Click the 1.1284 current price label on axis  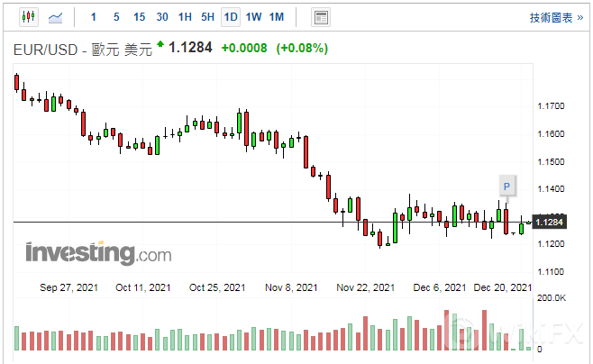[x=549, y=222]
